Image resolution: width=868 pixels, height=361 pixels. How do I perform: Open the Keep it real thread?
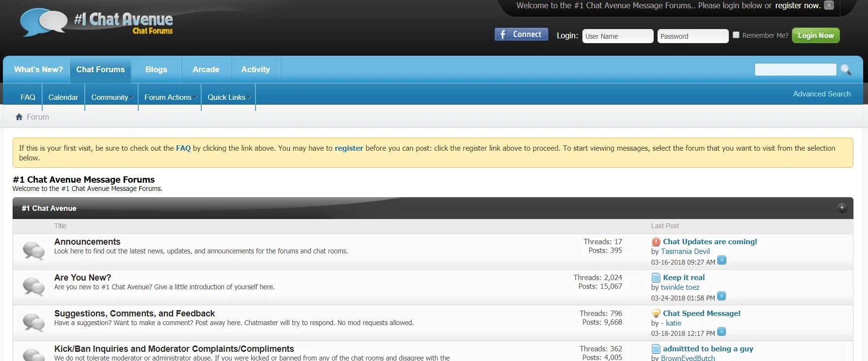click(684, 278)
